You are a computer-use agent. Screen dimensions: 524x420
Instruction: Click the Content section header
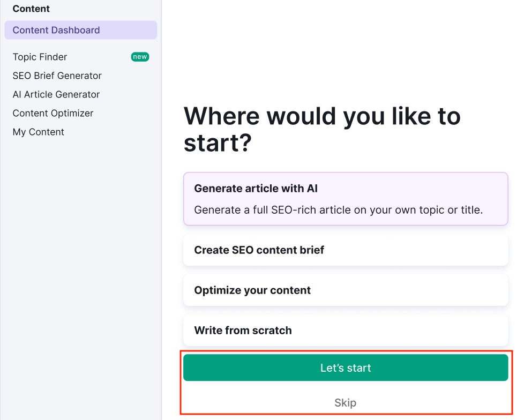(x=31, y=9)
